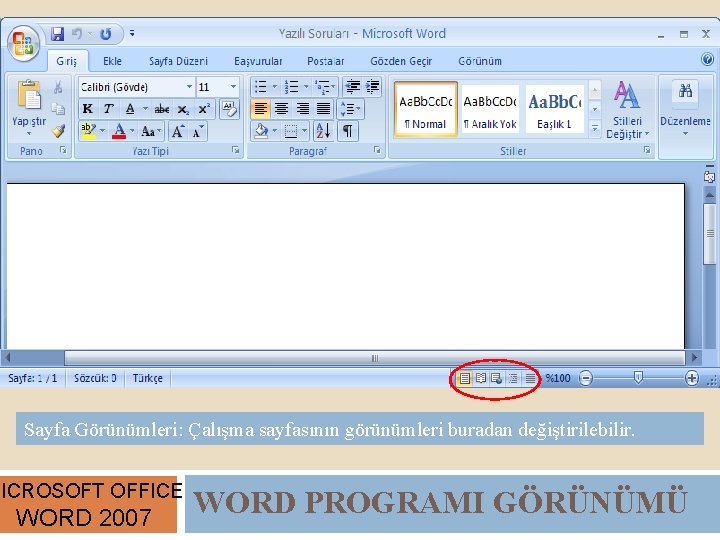The width and height of the screenshot is (720, 540).
Task: Shrink font size with small A
Action: [198, 132]
